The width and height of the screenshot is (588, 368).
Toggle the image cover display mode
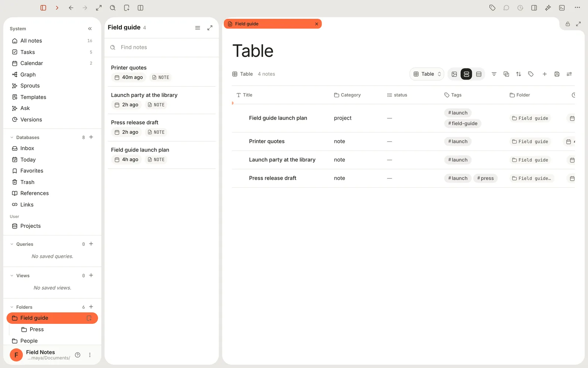click(454, 74)
